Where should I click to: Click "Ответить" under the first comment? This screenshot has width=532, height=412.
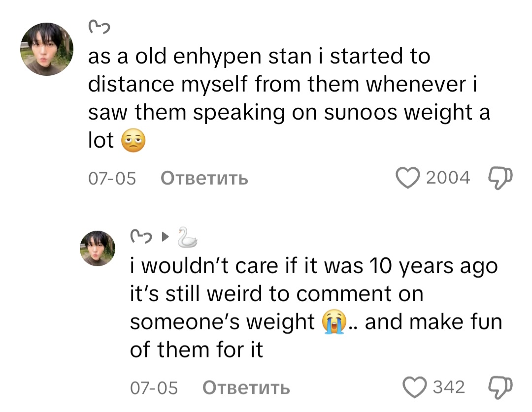coord(204,178)
